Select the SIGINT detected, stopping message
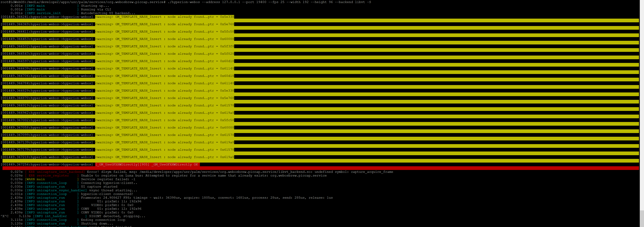The height and width of the screenshot is (227, 644). (x=117, y=216)
